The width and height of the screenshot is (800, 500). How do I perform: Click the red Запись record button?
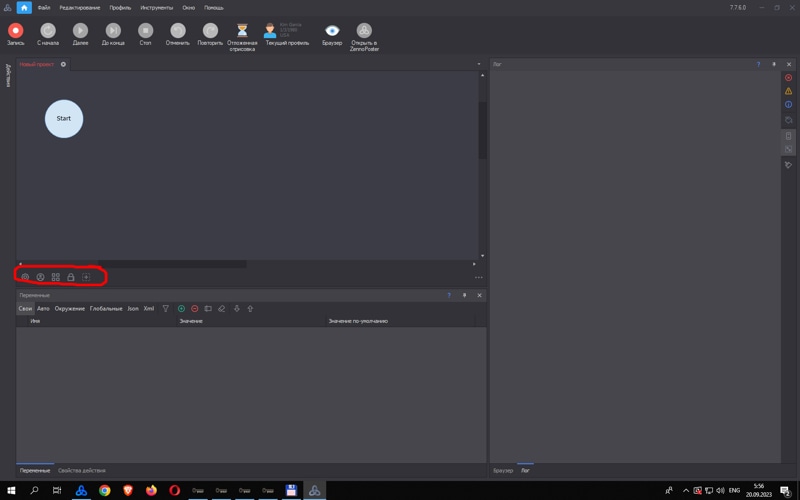coord(15,31)
